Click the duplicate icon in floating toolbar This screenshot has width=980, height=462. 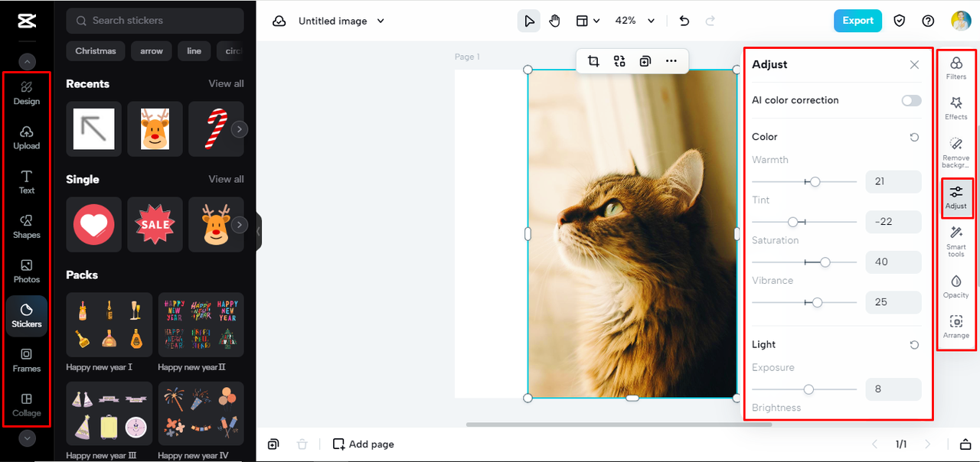pos(645,61)
